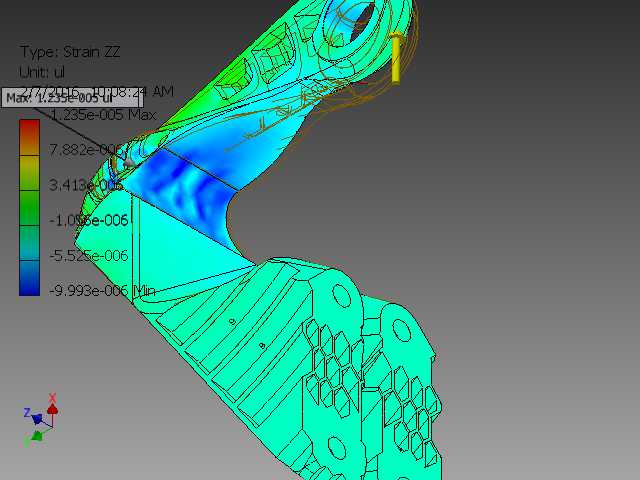
Task: Click the dark blue band of the color legend
Action: click(x=29, y=278)
